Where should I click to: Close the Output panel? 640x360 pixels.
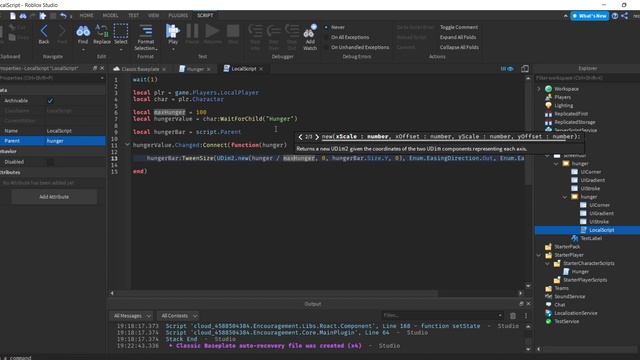click(x=529, y=304)
